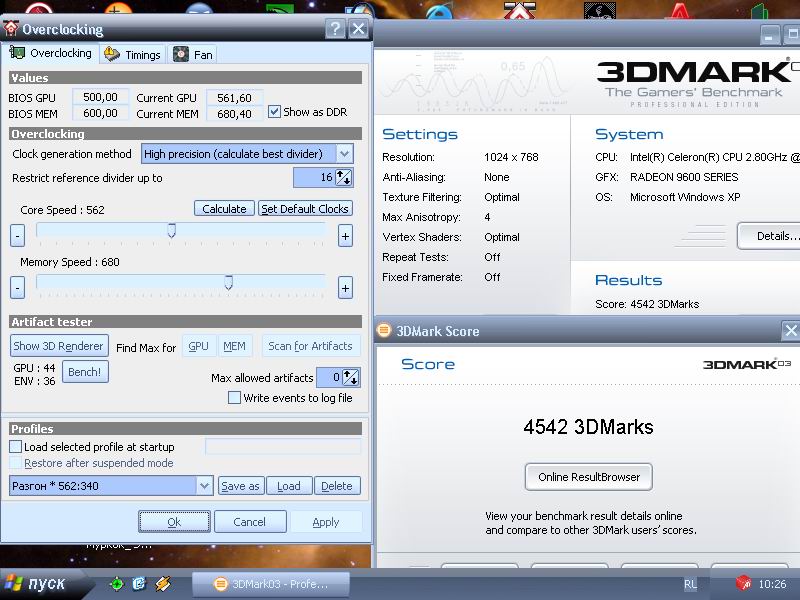This screenshot has height=600, width=800.
Task: Close the 3DMark Score window
Action: pos(790,331)
